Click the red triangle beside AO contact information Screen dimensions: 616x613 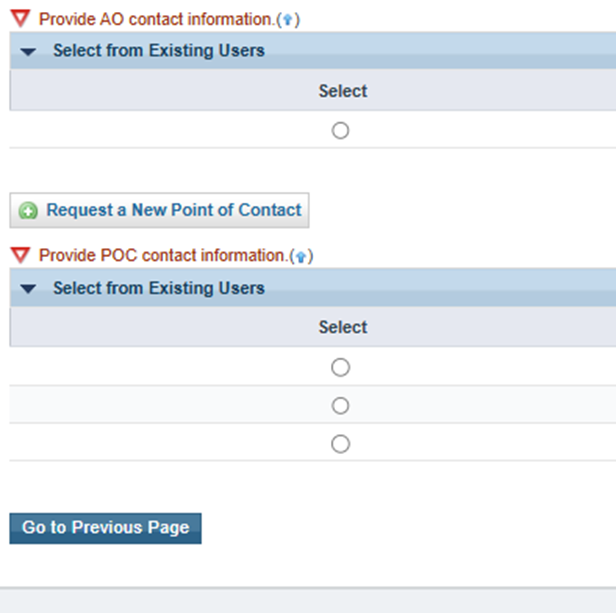20,18
